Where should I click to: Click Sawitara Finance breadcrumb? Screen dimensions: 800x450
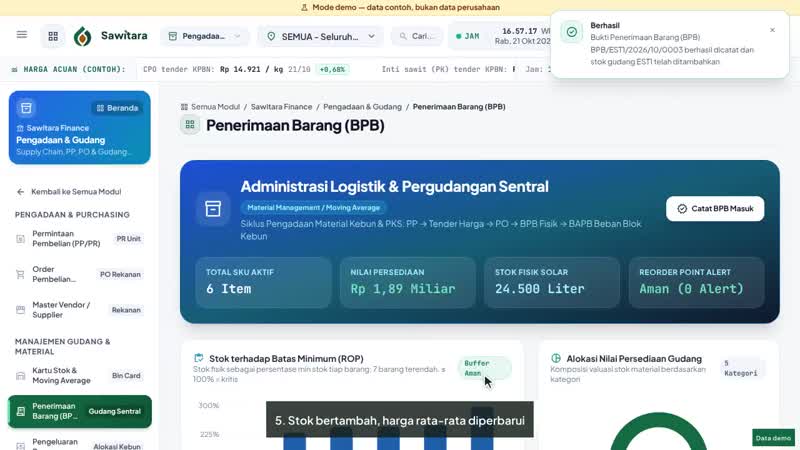click(x=281, y=107)
